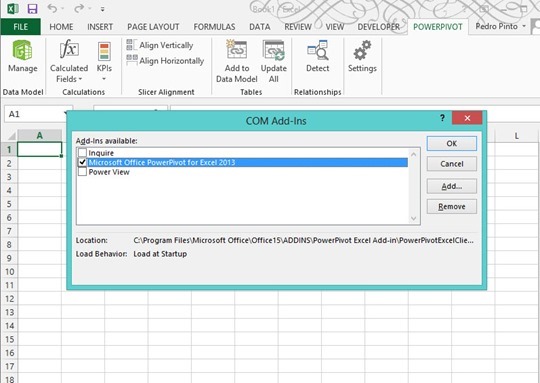
Task: Click the Undo arrow icon
Action: (x=52, y=9)
